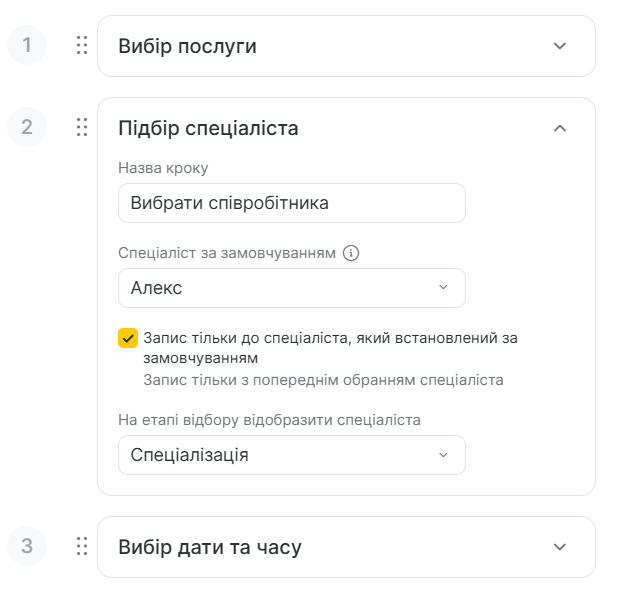
Task: Click drag handle for Вибір послуги step
Action: coord(82,45)
